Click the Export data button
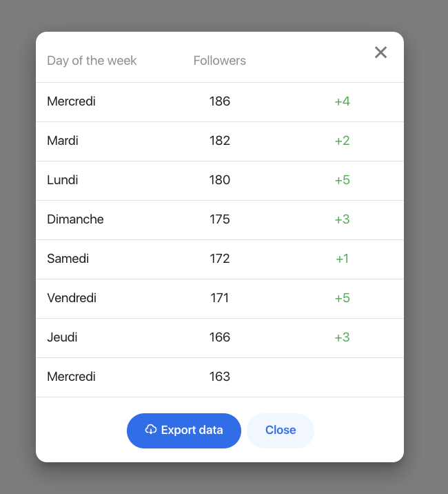The image size is (448, 494). [x=184, y=431]
